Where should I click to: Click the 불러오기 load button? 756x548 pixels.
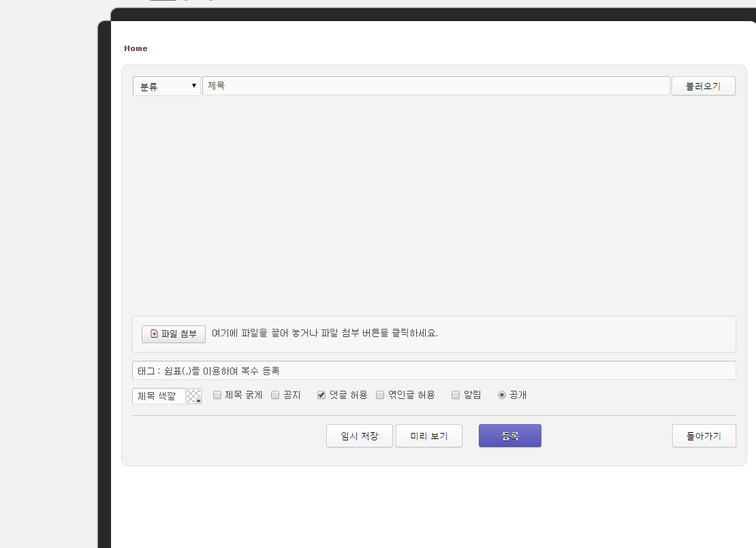pyautogui.click(x=703, y=86)
